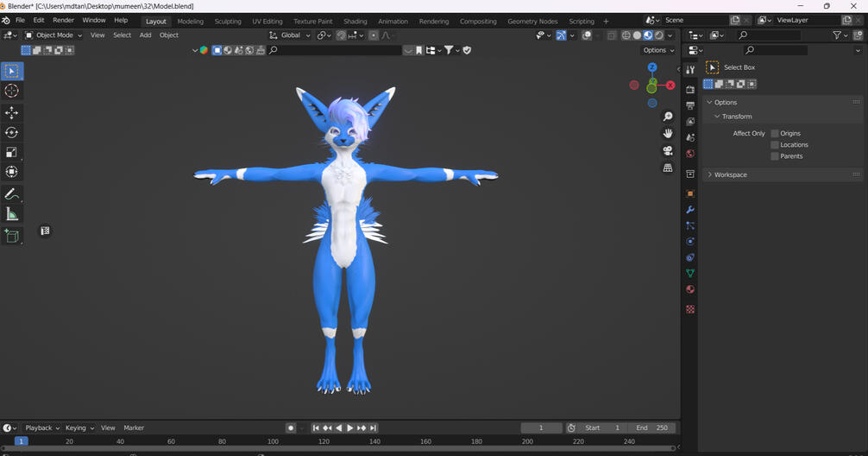868x456 pixels.
Task: Jump to the timeline start frame button
Action: coord(316,427)
